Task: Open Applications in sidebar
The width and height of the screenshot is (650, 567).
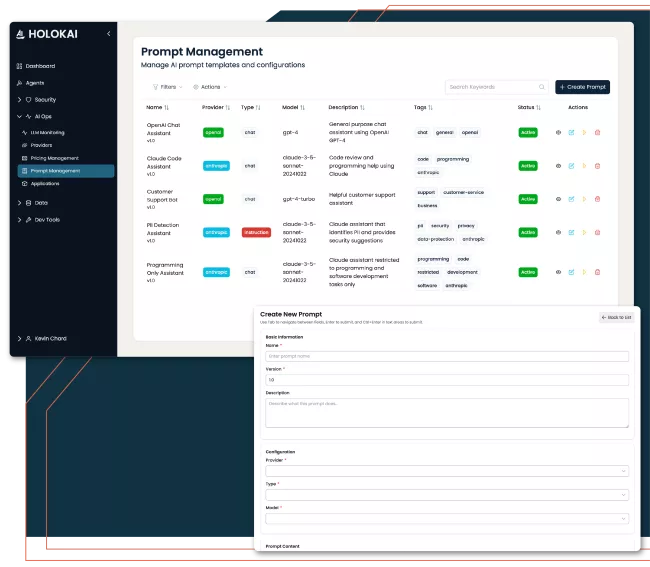Action: [41, 184]
